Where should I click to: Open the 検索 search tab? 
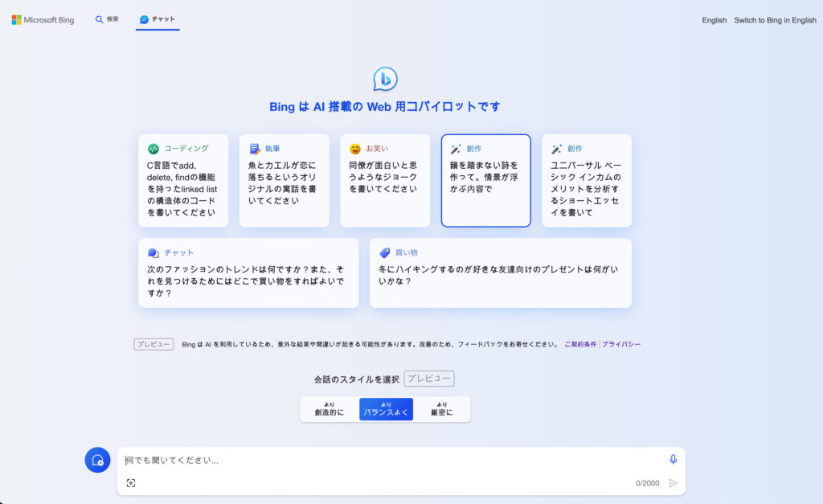click(107, 19)
